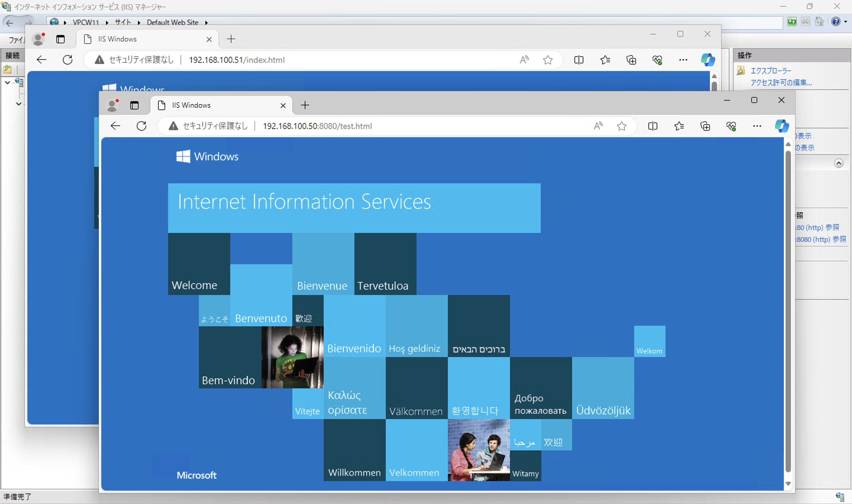
Task: Add test.html page to favorites
Action: 622,126
